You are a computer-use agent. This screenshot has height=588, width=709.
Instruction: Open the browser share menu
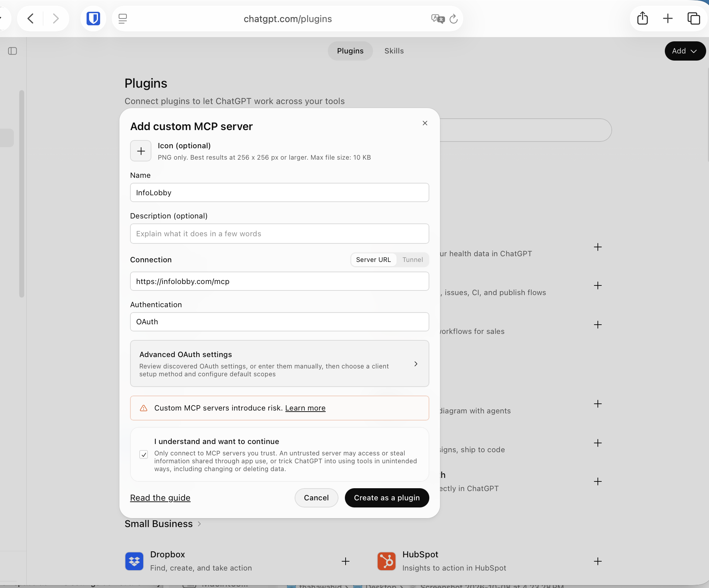[642, 18]
